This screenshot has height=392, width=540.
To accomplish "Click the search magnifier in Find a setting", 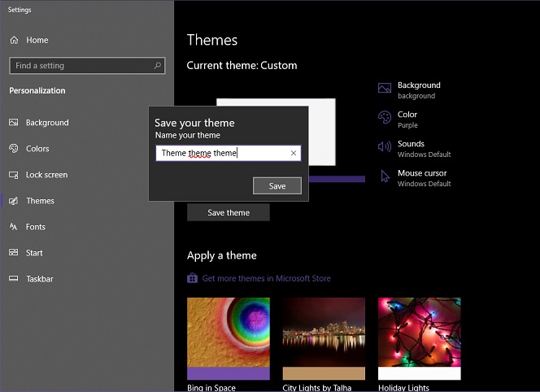I will 158,65.
